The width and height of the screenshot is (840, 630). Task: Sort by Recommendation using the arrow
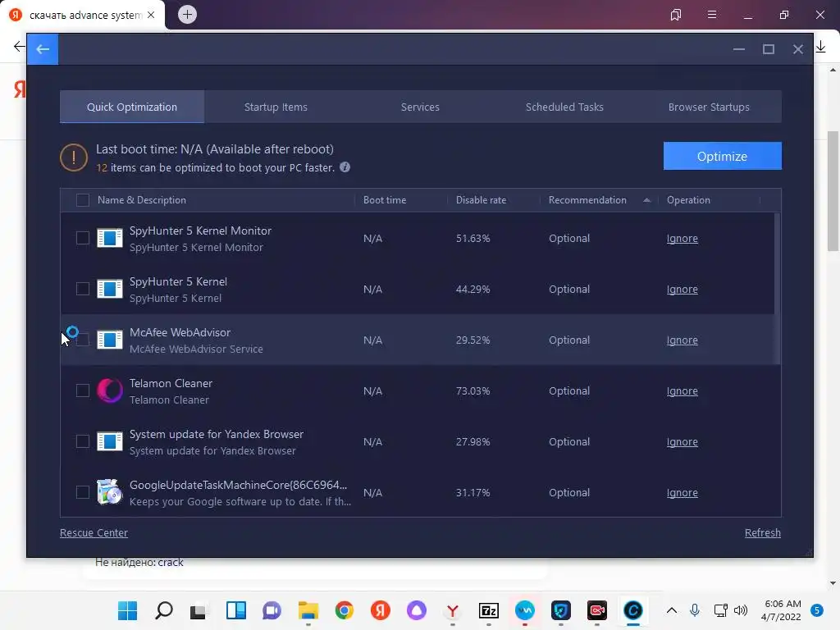tap(646, 200)
